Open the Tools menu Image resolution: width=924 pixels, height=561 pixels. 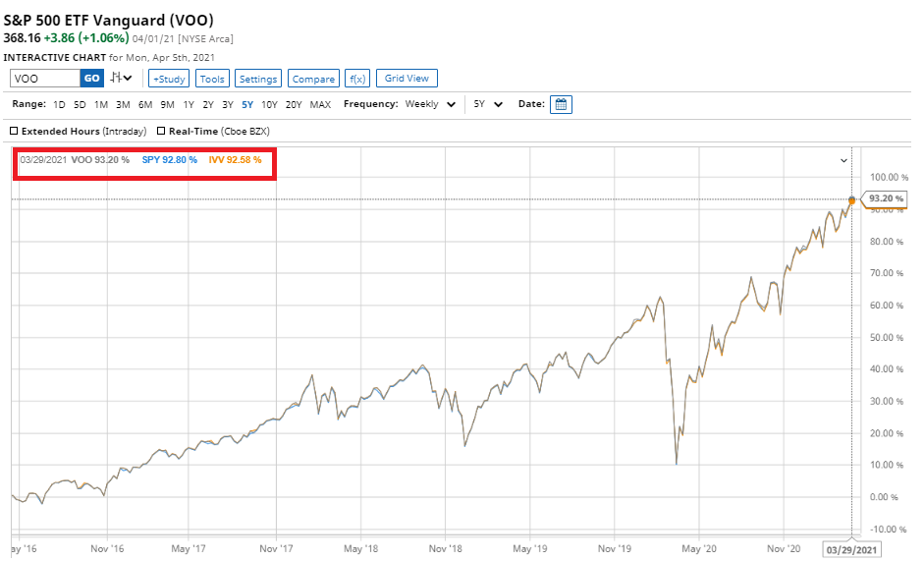[x=212, y=79]
